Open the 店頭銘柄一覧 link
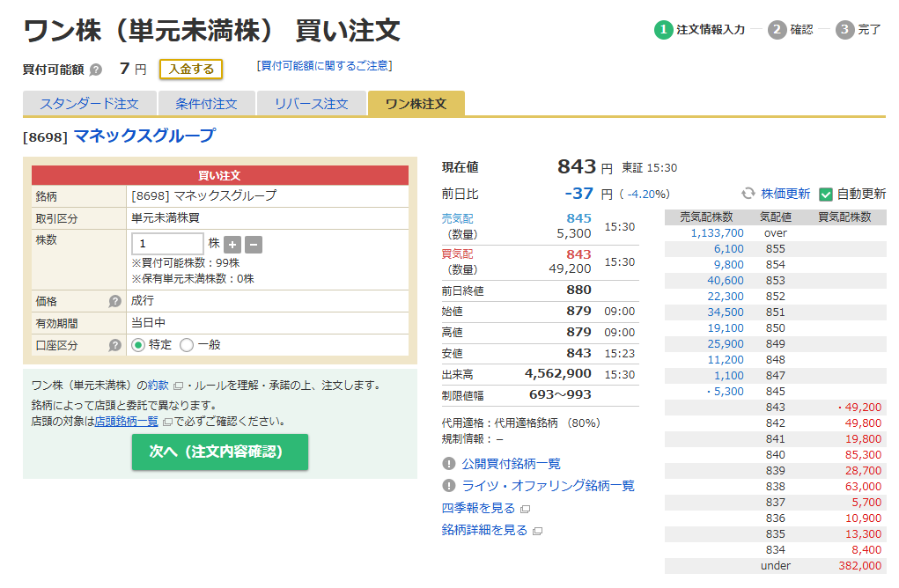Image resolution: width=899 pixels, height=588 pixels. point(127,422)
